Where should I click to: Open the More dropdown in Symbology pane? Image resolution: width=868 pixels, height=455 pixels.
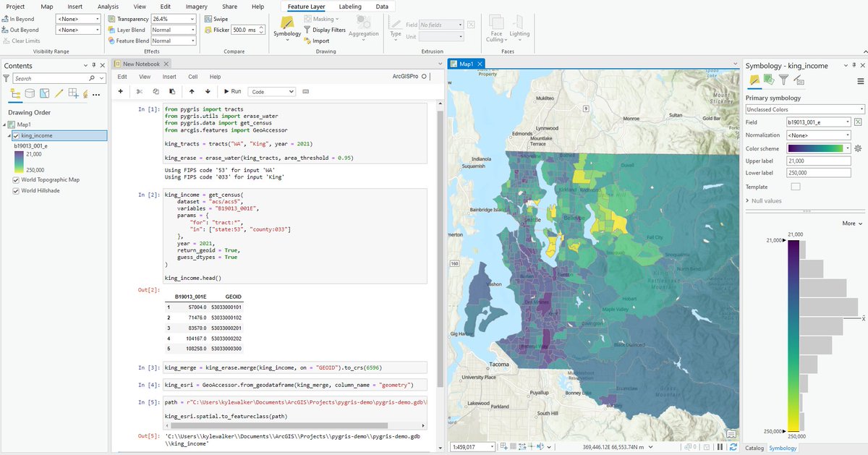coord(852,224)
